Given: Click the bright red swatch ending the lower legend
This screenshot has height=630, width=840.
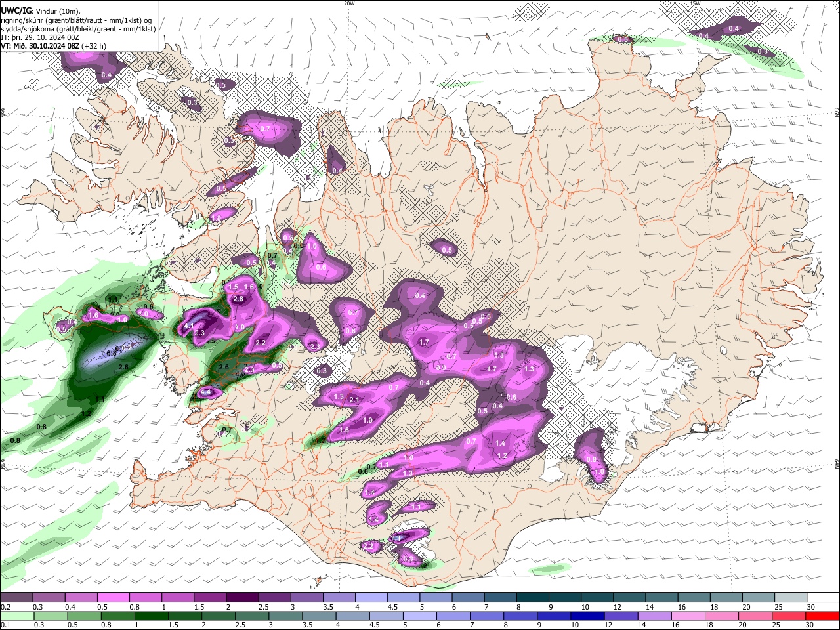Looking at the screenshot, I should point(822,616).
